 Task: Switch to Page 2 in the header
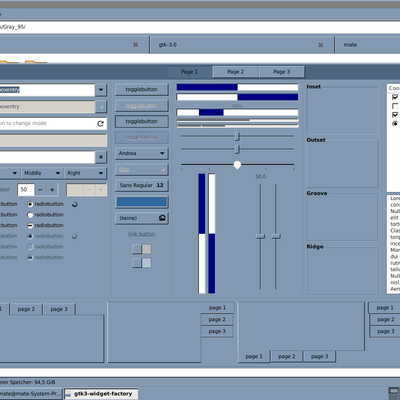[x=235, y=72]
